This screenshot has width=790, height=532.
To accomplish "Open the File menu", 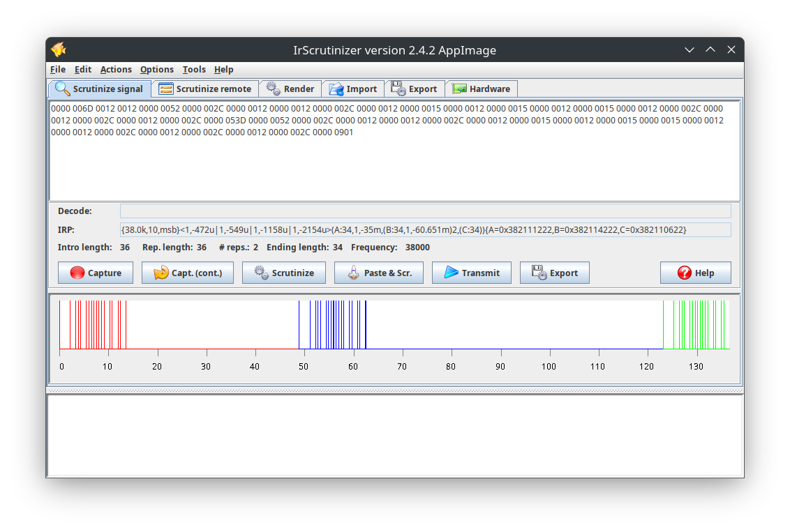I will (58, 70).
